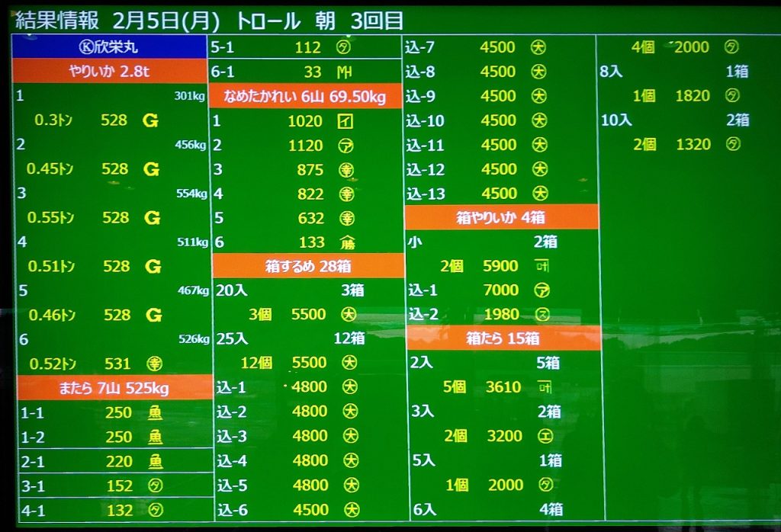Screen dimensions: 781x532
Task: Select the 箱やりいか 4箱 header
Action: pyautogui.click(x=501, y=217)
